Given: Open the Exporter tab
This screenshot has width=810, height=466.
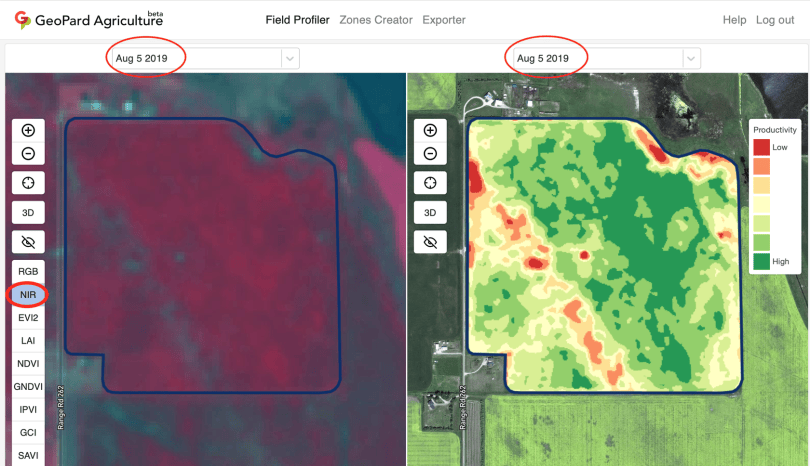Looking at the screenshot, I should pos(444,20).
